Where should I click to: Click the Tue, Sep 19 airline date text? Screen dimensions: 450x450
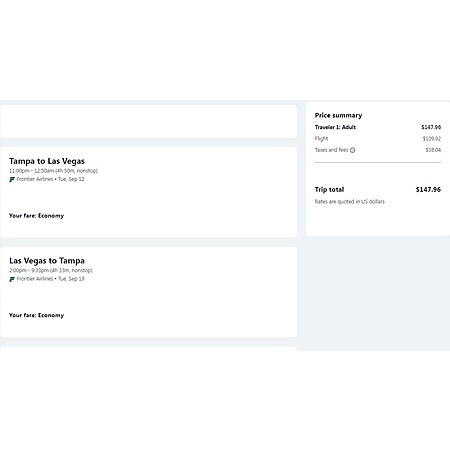pos(71,279)
